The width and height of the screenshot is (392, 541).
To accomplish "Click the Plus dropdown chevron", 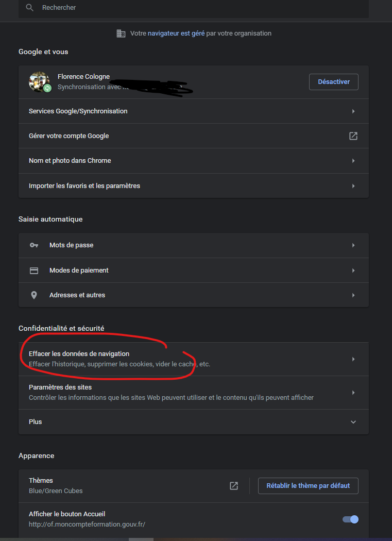I will tap(353, 422).
